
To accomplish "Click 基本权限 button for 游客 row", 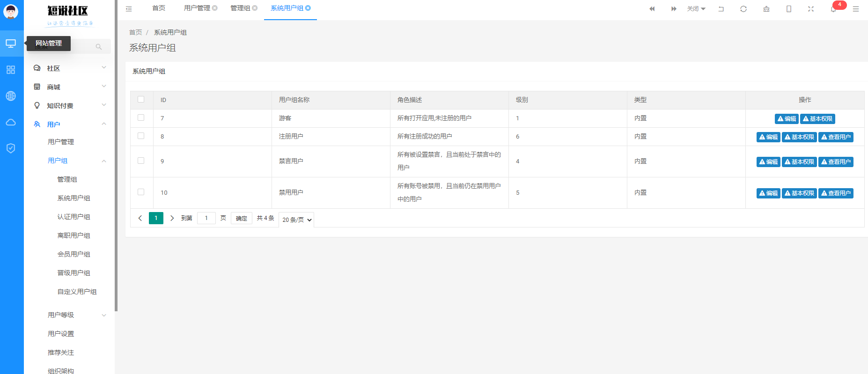I will click(817, 119).
